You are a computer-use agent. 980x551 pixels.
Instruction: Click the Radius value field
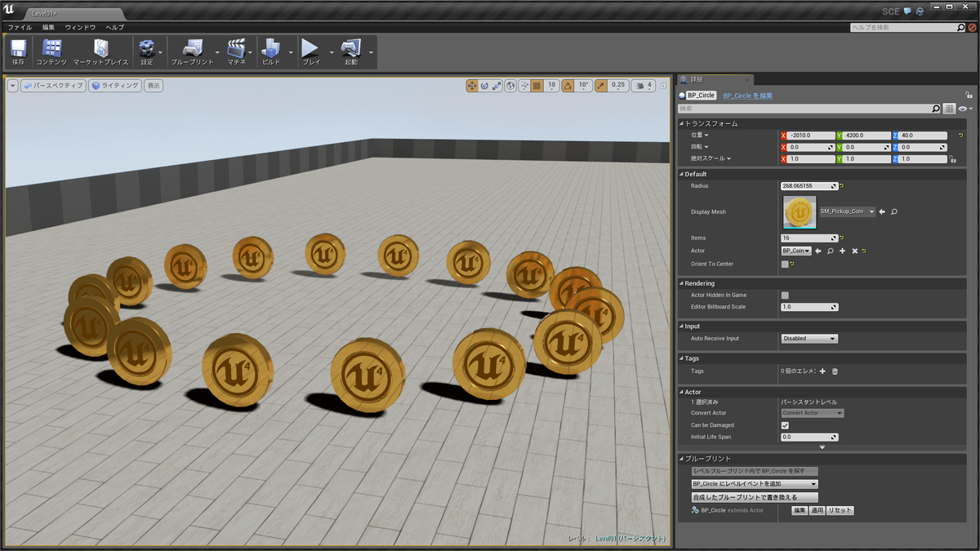point(809,186)
